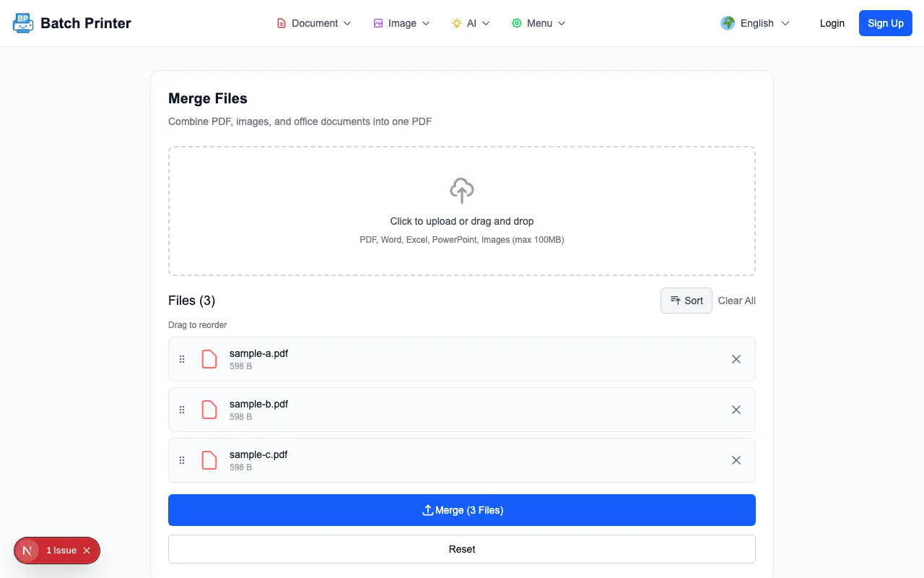Click the Clear All link

coord(737,301)
